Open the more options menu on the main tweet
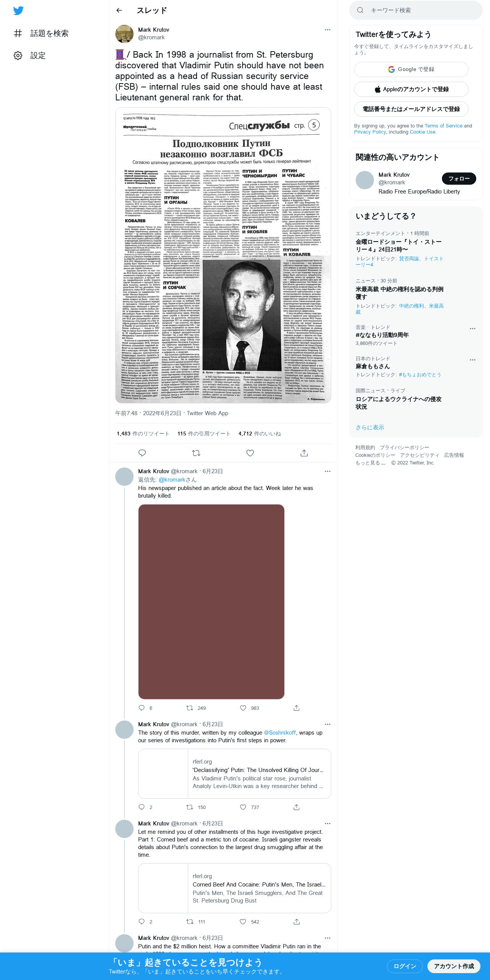490x980 pixels. pos(327,30)
